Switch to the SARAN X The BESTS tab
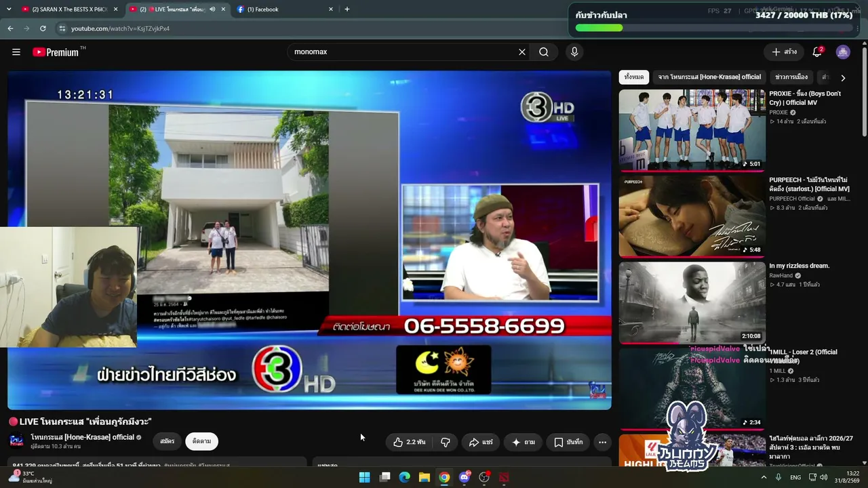The image size is (868, 488). tap(71, 9)
